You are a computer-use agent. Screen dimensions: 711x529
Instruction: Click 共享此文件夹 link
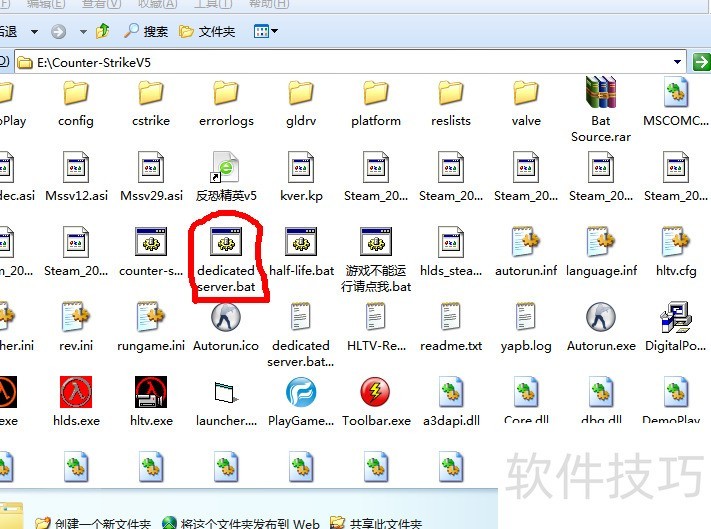point(376,523)
